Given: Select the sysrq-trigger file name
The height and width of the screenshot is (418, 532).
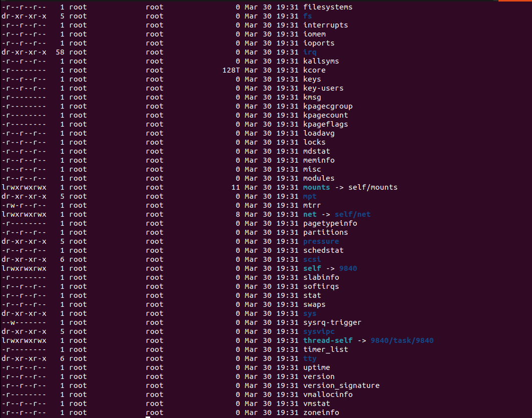Looking at the screenshot, I should (332, 322).
